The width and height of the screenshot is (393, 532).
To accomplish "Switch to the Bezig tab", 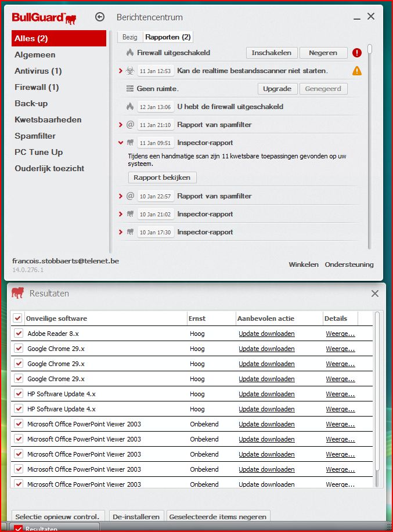I will point(130,37).
